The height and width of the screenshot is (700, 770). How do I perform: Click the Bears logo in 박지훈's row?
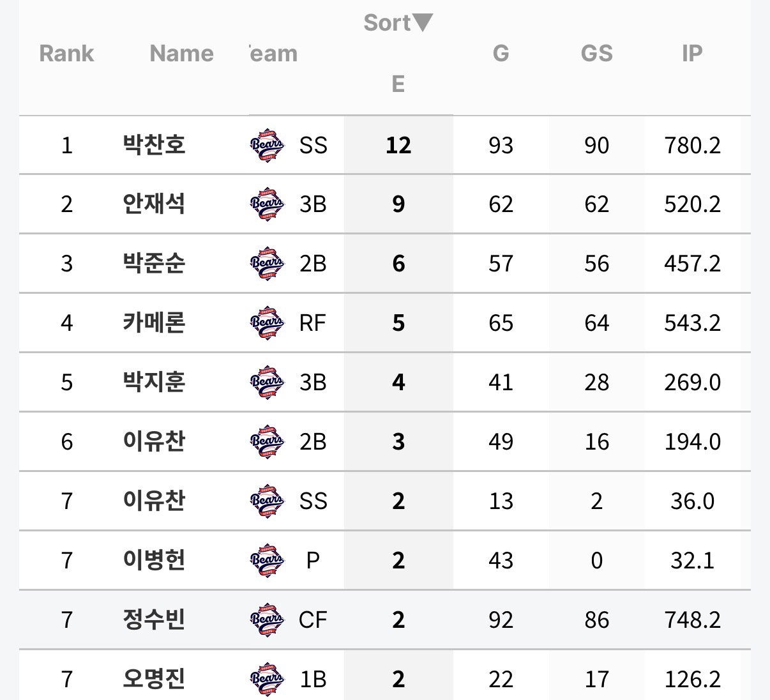(267, 383)
